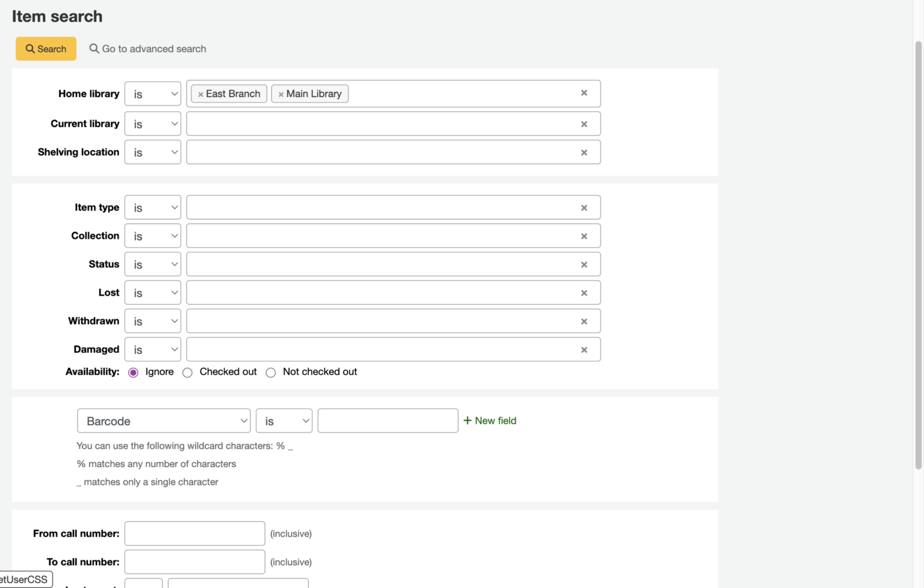The width and height of the screenshot is (924, 588).
Task: Clear the Item type field
Action: pyautogui.click(x=584, y=208)
